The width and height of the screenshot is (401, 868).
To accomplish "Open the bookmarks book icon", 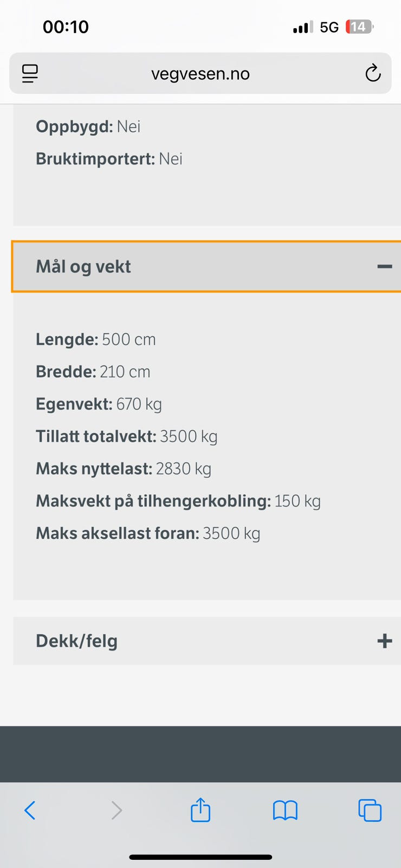I will coord(285,810).
